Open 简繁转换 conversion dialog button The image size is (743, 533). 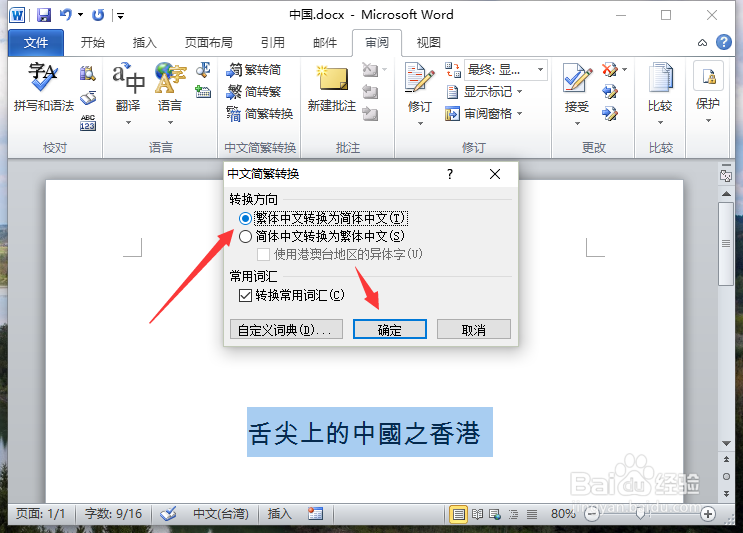tap(260, 114)
